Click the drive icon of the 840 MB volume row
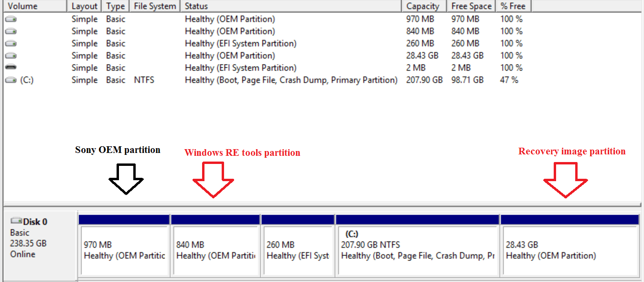Screen dimensions: 644x282 (x=11, y=32)
